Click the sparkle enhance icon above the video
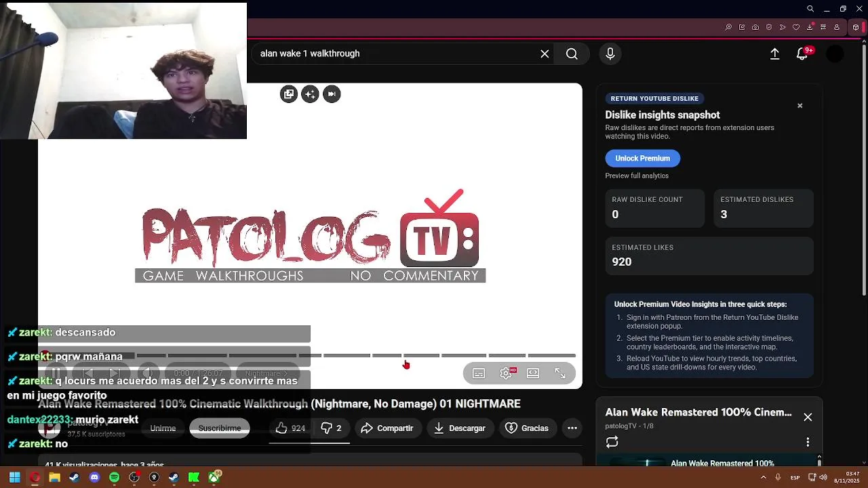Image resolution: width=868 pixels, height=488 pixels. pos(310,94)
